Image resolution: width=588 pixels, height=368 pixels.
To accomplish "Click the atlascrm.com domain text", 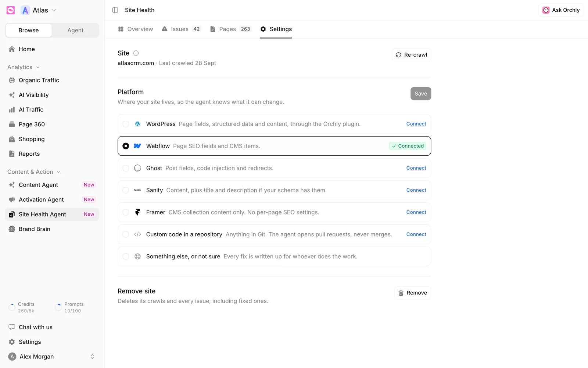I will (136, 63).
